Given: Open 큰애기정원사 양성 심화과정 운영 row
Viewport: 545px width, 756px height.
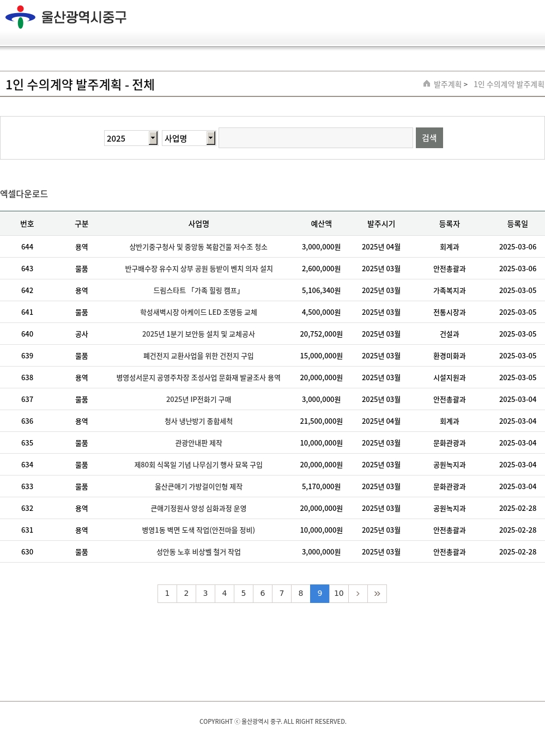Looking at the screenshot, I should tap(198, 508).
